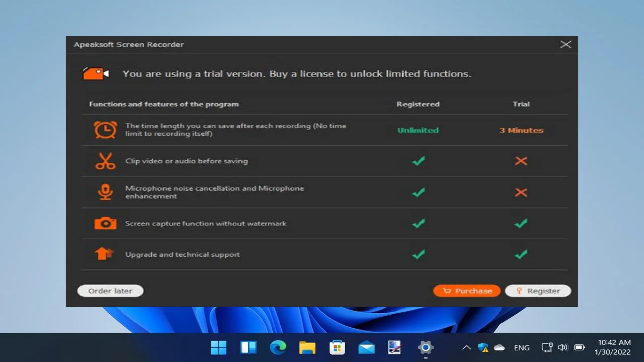Click "Functions and features of the program" header
The height and width of the screenshot is (362, 644).
(x=164, y=104)
